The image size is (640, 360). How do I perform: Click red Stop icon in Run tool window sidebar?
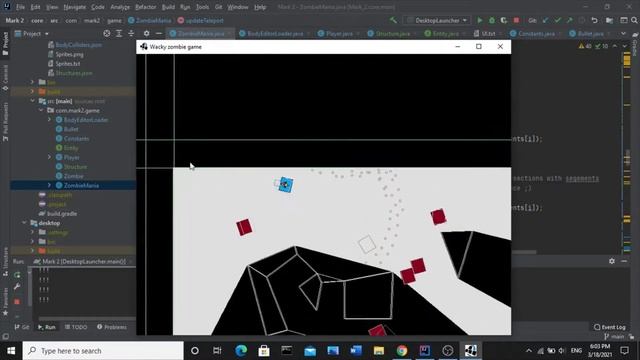(17, 302)
